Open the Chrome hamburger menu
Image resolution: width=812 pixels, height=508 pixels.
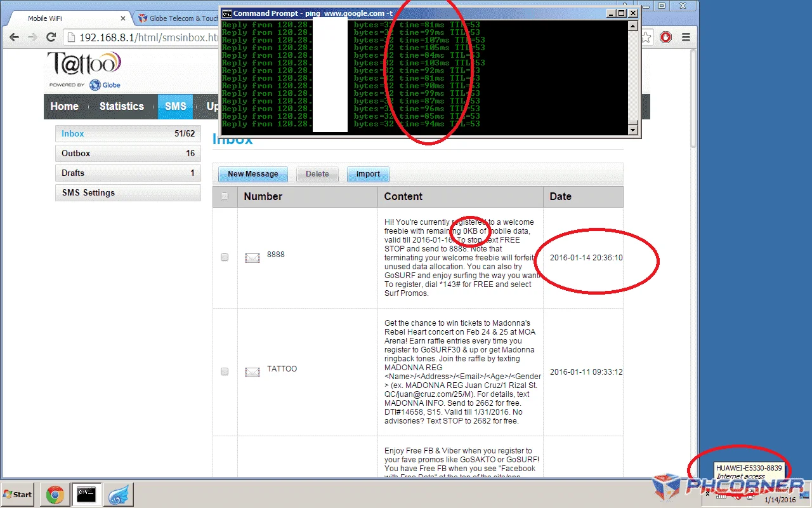(x=685, y=37)
